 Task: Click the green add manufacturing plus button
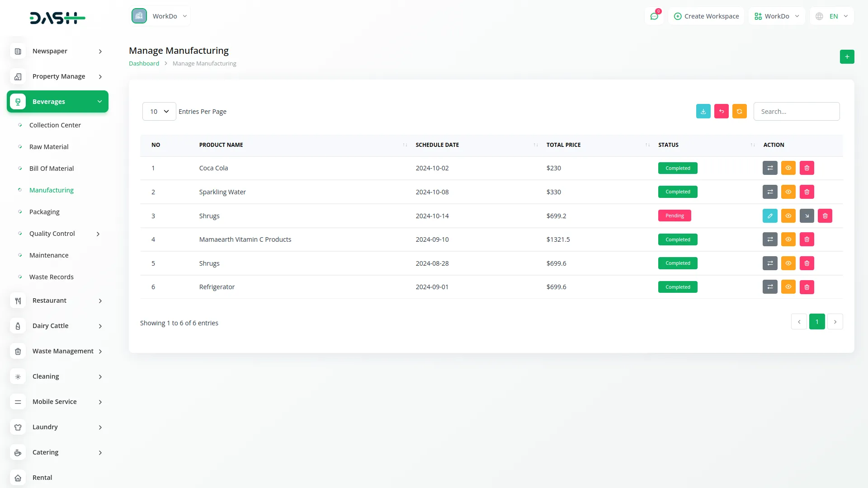point(847,57)
